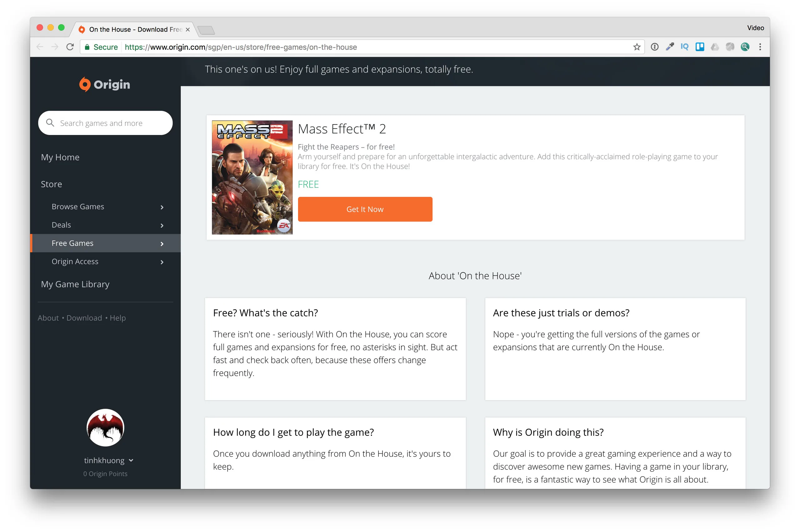Open a new tab with the blank tab button
The height and width of the screenshot is (532, 800).
coord(206,30)
